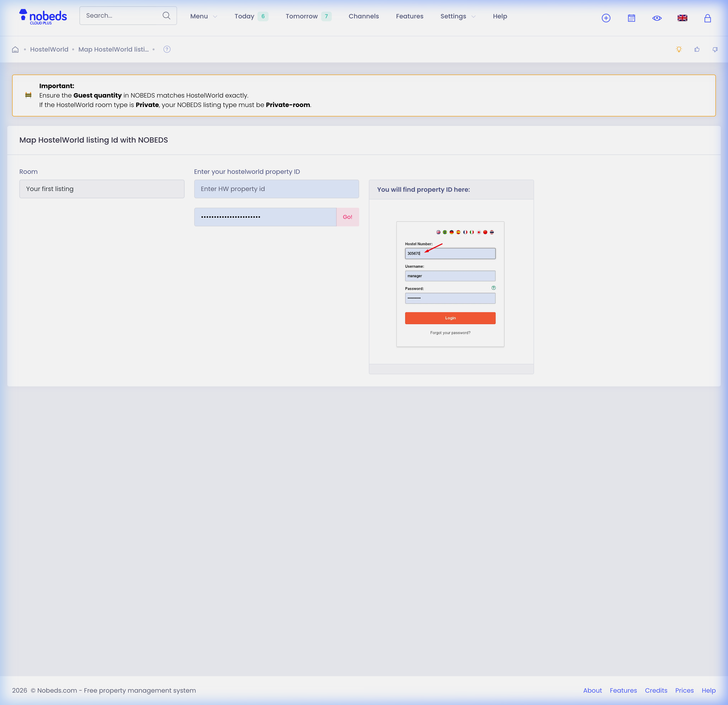Select the Room field 'Your first listing'
Screen dimensions: 728x705
click(102, 189)
